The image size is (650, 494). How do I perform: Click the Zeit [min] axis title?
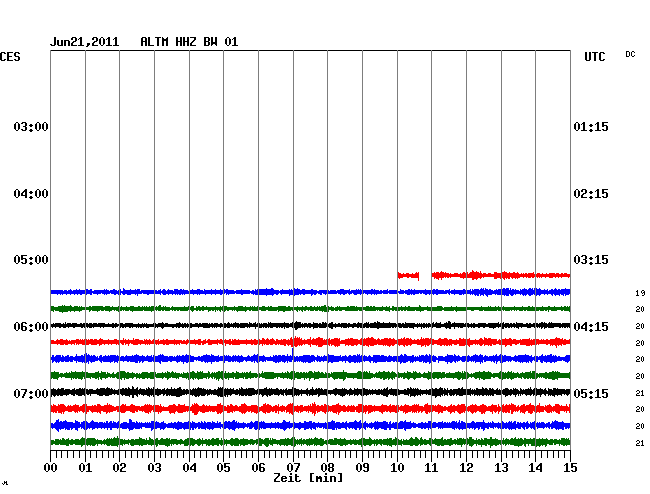coord(308,478)
